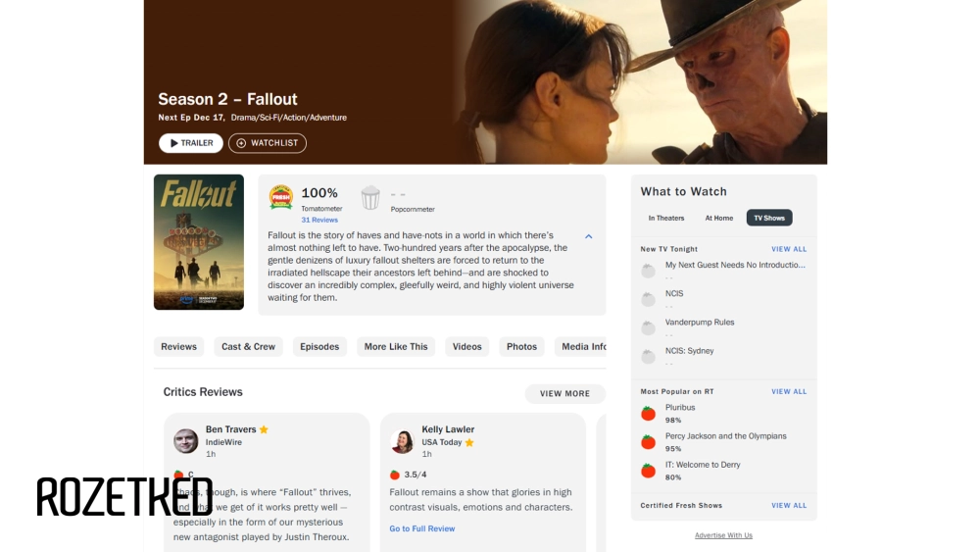Open the 31 Reviews link

click(319, 220)
